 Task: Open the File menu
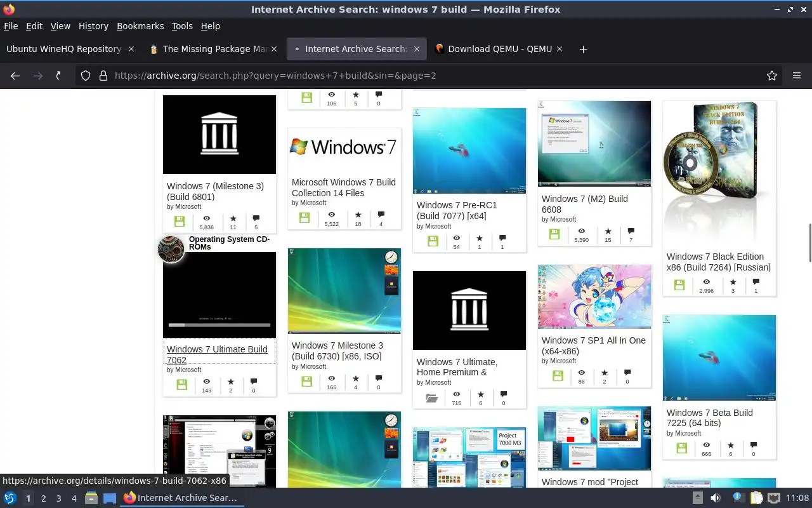coord(11,26)
